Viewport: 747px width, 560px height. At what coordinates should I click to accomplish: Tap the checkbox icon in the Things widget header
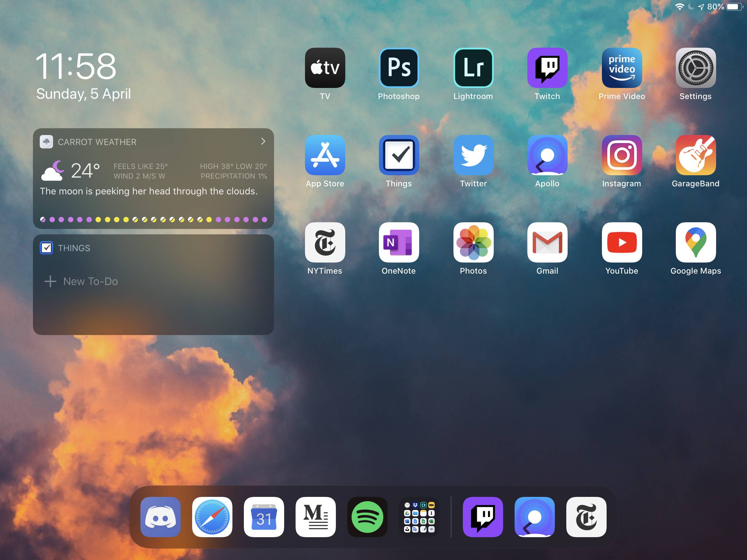tap(47, 248)
